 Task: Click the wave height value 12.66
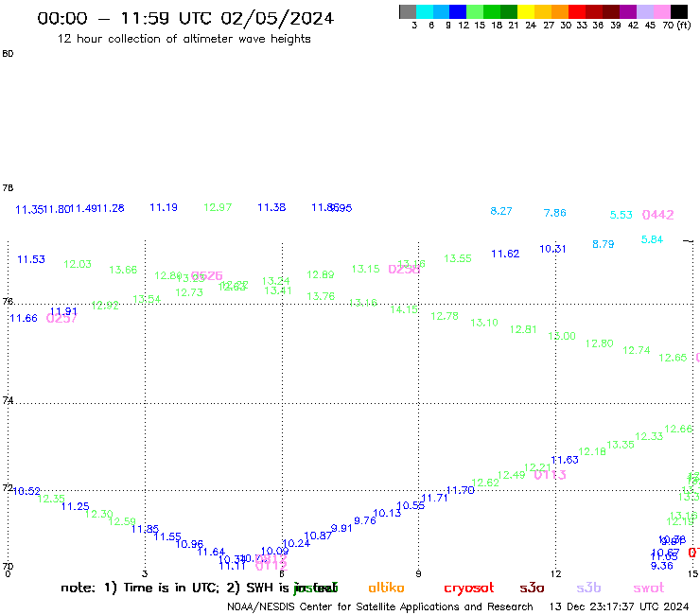point(678,430)
